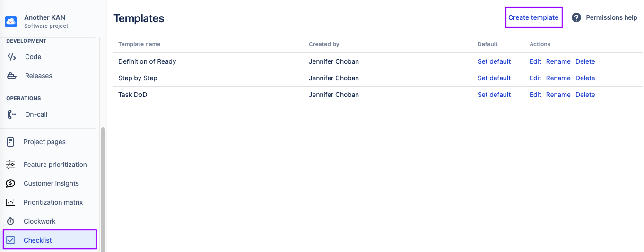
Task: Click the Releases ship icon
Action: (x=12, y=76)
